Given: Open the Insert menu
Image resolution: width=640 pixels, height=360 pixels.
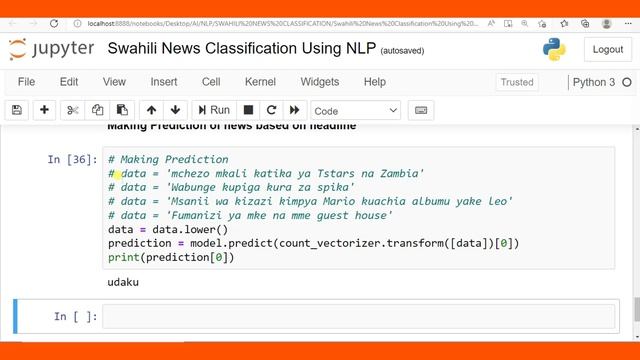Looking at the screenshot, I should point(164,82).
